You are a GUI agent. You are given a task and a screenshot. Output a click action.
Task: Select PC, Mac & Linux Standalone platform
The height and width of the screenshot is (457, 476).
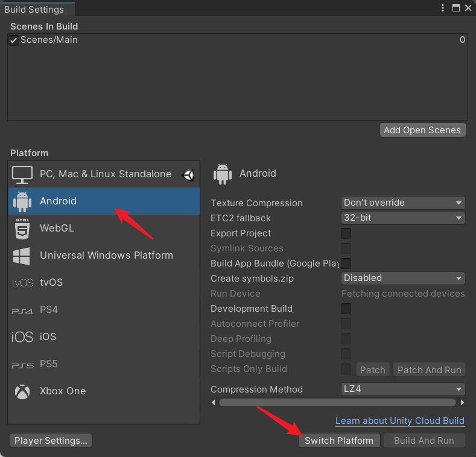(x=104, y=174)
